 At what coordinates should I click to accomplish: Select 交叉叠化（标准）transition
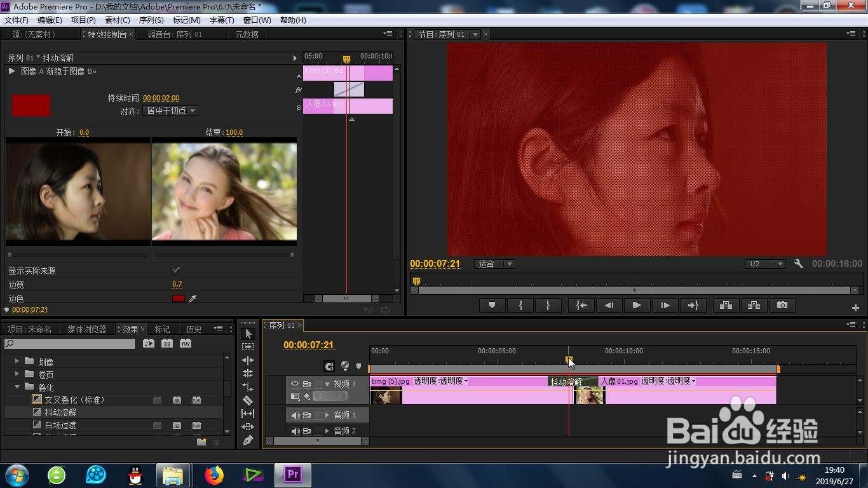[x=74, y=400]
